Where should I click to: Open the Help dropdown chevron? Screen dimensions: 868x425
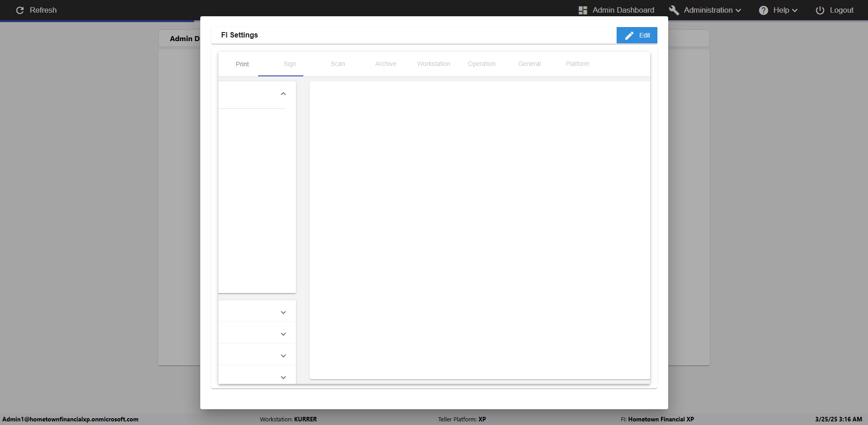point(795,10)
